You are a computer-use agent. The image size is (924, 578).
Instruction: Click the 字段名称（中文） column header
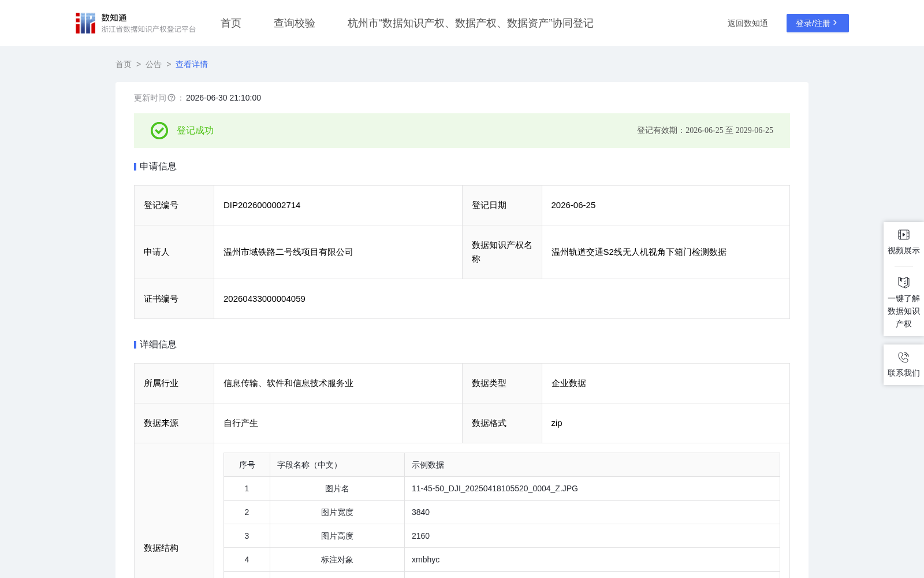(337, 465)
